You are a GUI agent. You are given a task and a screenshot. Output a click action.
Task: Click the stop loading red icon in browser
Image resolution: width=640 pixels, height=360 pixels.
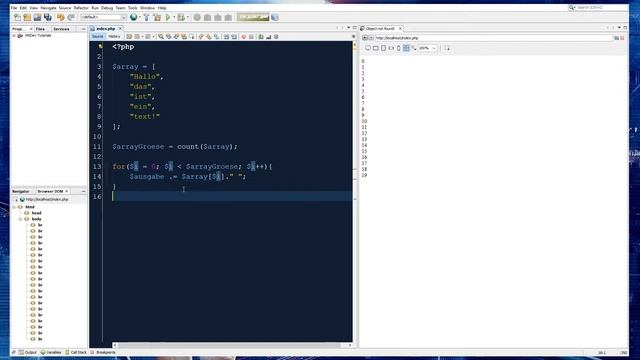click(622, 38)
